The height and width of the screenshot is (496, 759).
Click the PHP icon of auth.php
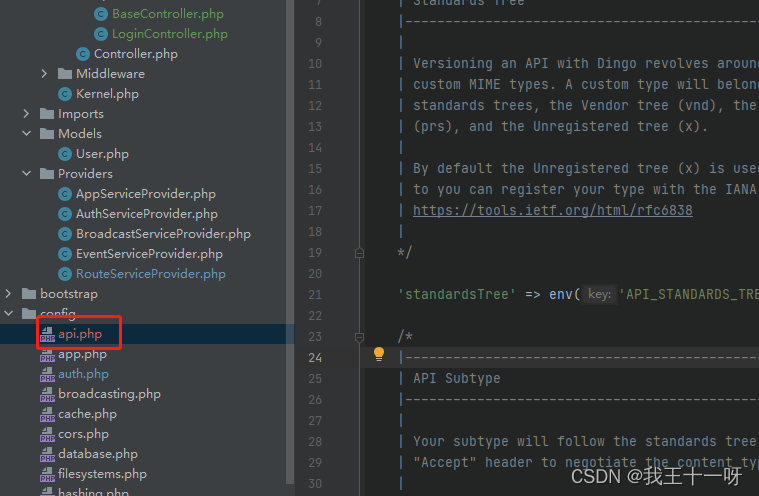point(47,374)
